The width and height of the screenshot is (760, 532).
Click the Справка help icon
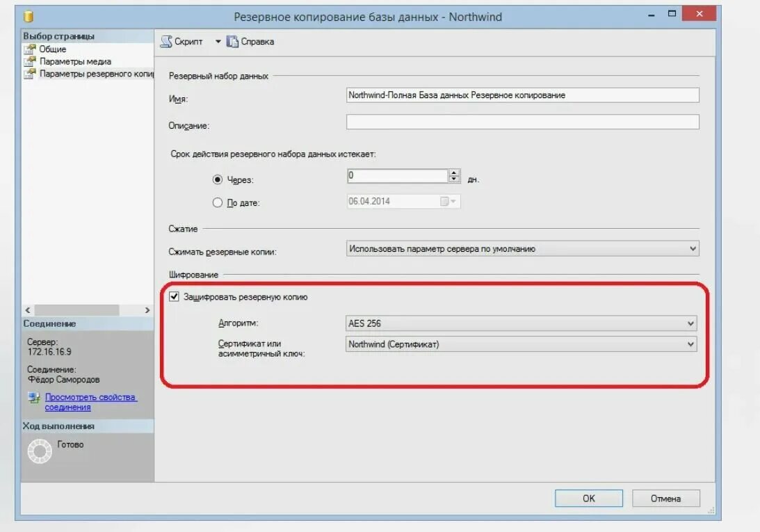click(233, 42)
